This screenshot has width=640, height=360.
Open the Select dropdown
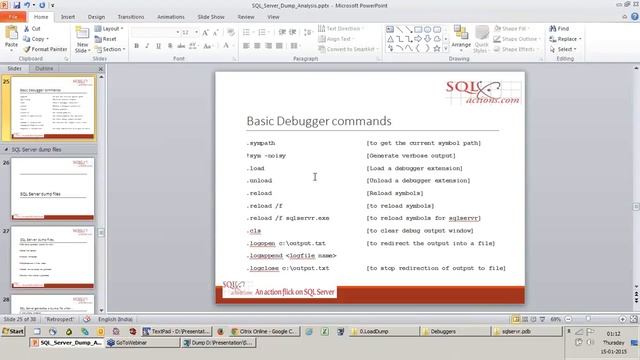point(563,49)
